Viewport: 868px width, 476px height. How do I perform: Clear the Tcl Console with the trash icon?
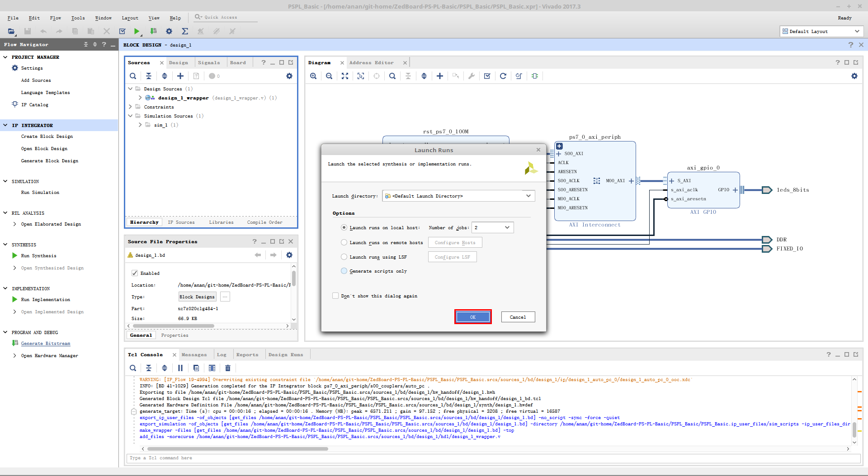coord(228,368)
